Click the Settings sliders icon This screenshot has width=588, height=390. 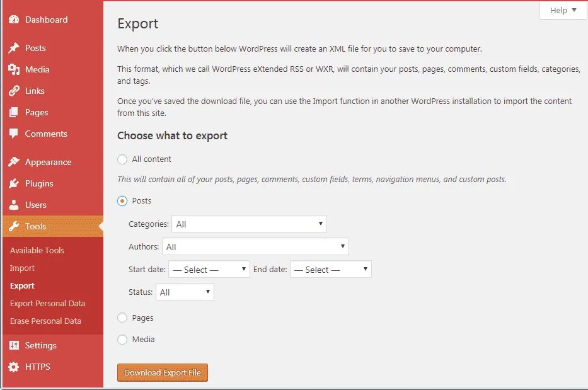coord(14,345)
